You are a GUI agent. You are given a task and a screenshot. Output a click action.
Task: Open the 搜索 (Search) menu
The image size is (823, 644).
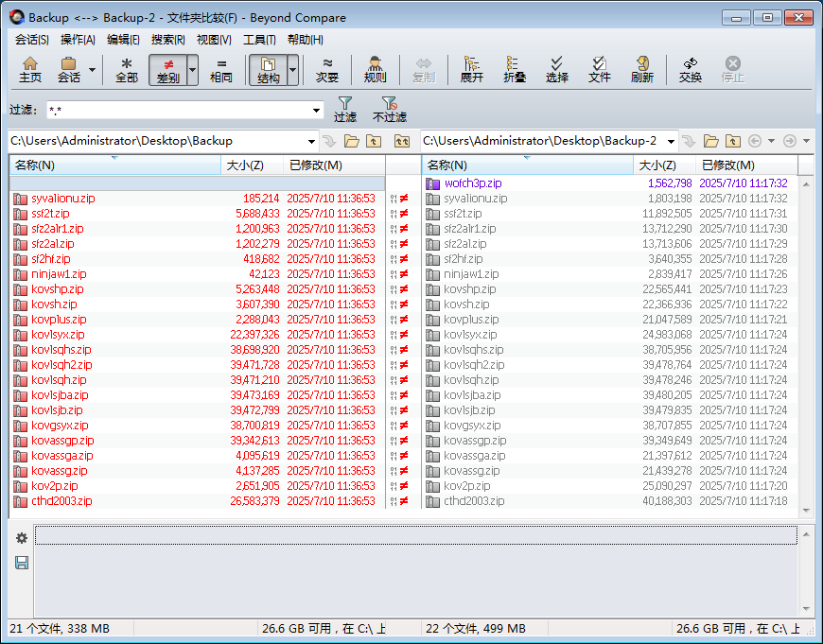168,40
